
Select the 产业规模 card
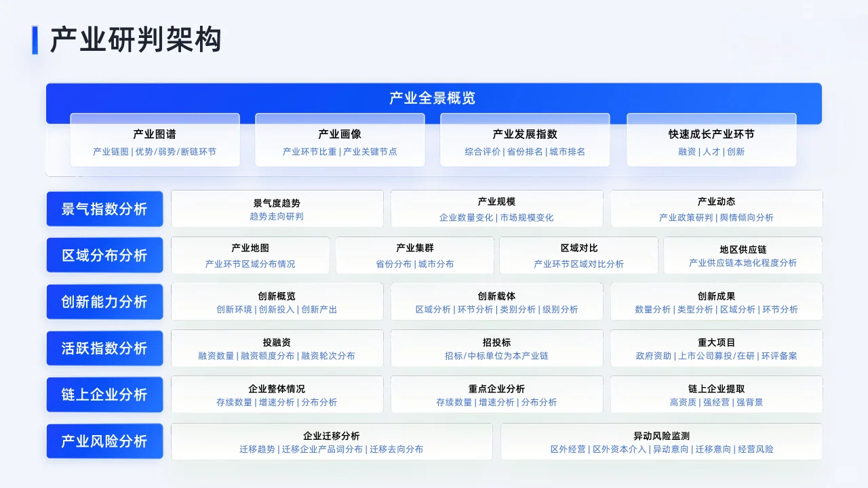tap(496, 208)
